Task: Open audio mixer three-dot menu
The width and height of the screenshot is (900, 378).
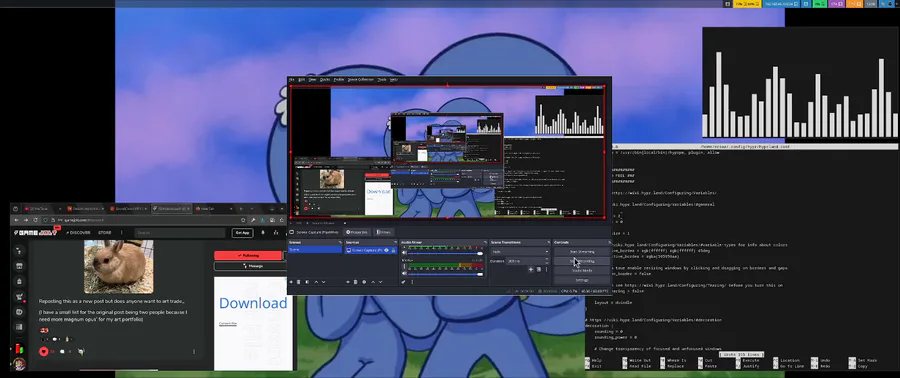Action: pos(412,282)
